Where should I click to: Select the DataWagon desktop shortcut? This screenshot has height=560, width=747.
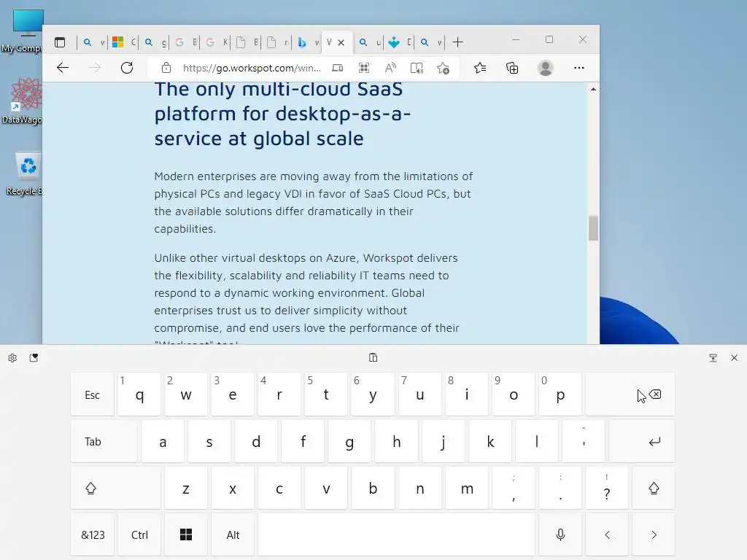(22, 101)
